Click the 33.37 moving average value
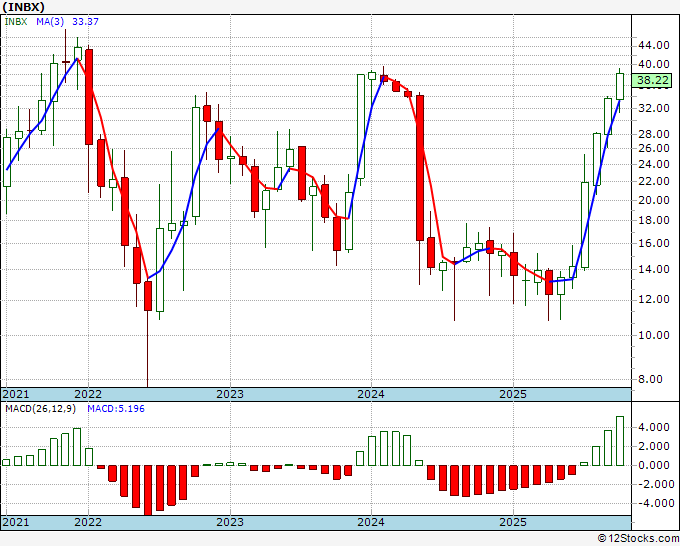The width and height of the screenshot is (680, 546). (x=85, y=21)
